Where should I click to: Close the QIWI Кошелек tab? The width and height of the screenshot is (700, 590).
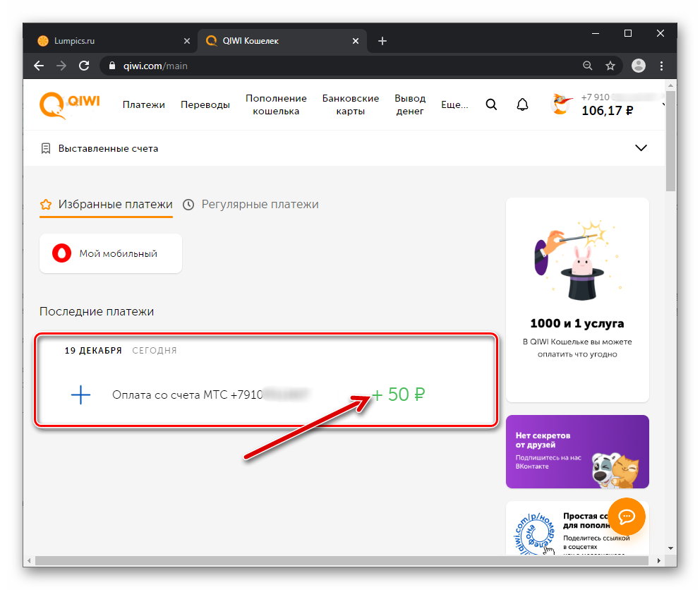[356, 41]
